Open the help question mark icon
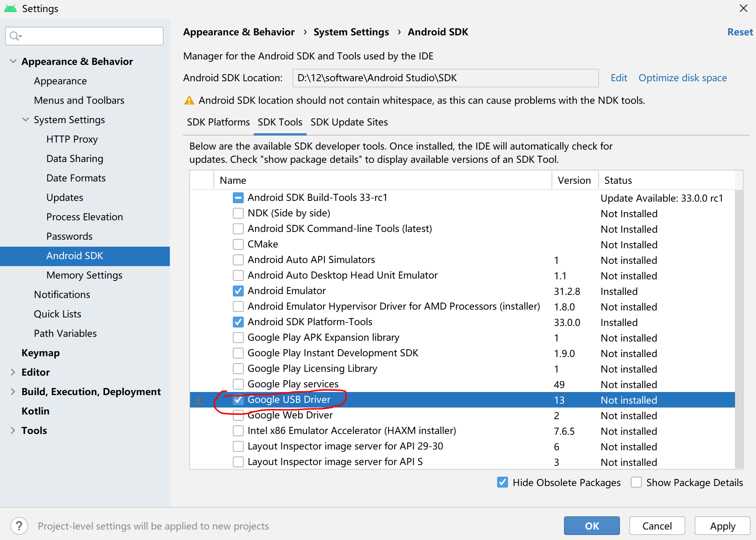 pos(19,526)
